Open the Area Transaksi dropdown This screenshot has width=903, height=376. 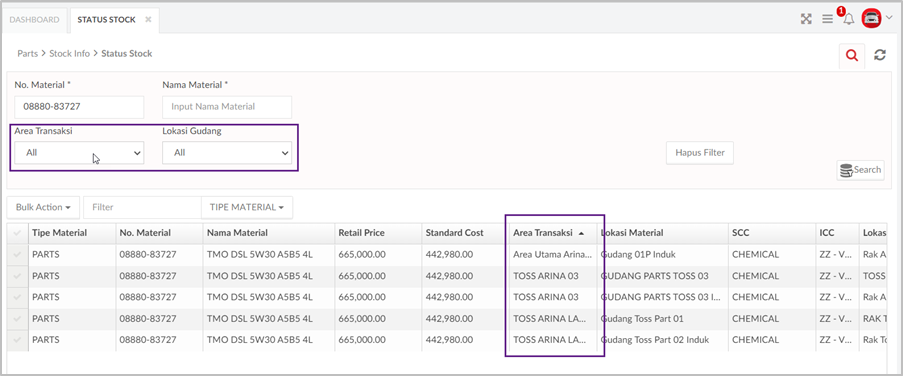79,153
